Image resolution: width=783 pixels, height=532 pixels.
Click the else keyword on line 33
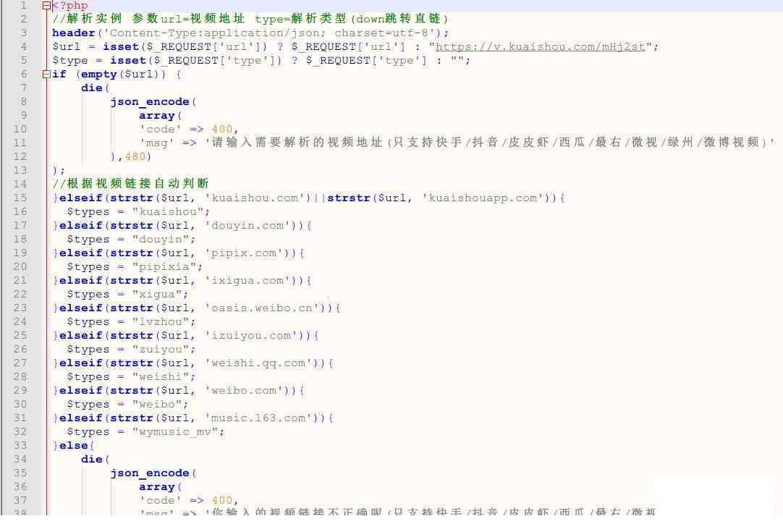[73, 445]
